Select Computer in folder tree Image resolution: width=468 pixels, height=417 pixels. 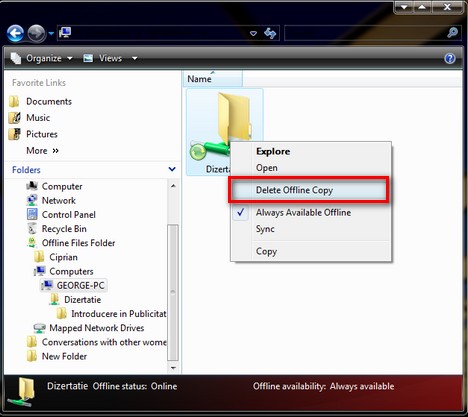tap(62, 186)
